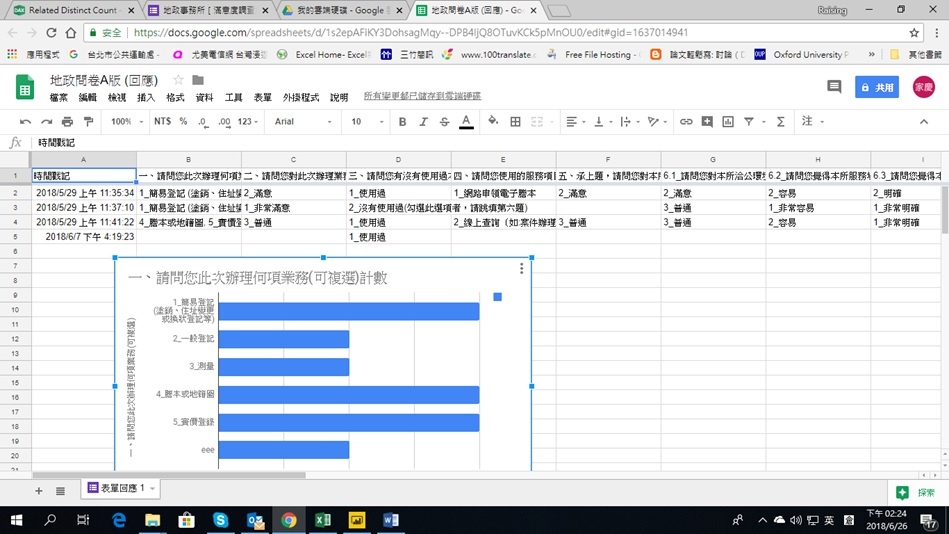The width and height of the screenshot is (949, 534).
Task: Open the Sheets home icon
Action: coord(25,87)
